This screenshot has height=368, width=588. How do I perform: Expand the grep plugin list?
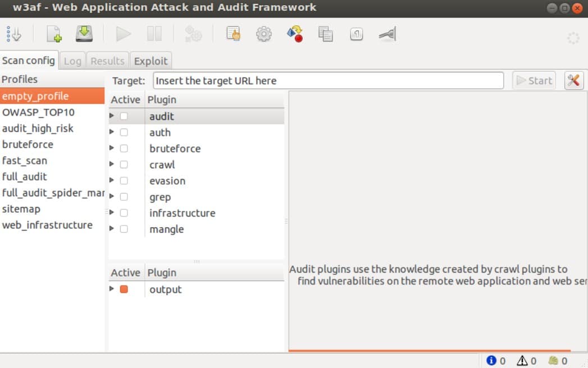pyautogui.click(x=112, y=196)
